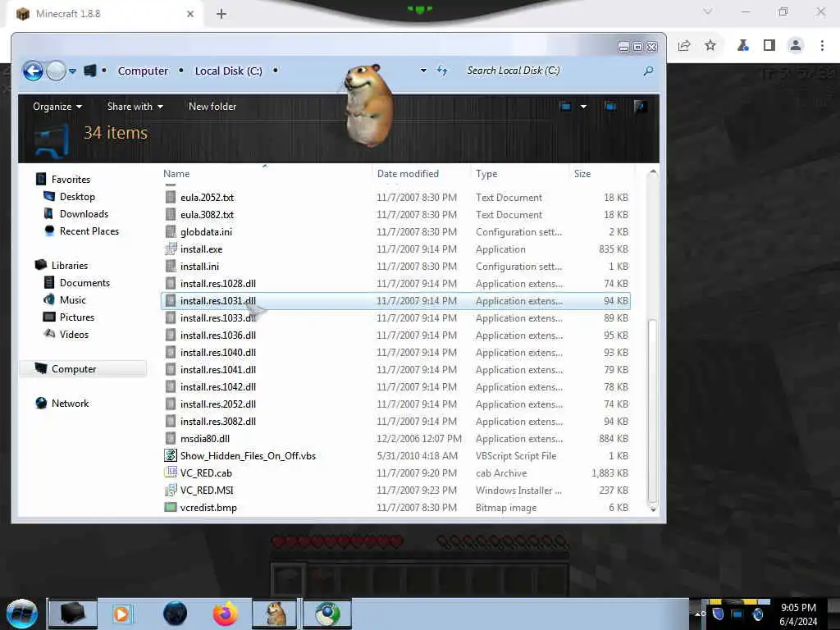840x630 pixels.
Task: Select eula.2052.txt file
Action: 208,198
